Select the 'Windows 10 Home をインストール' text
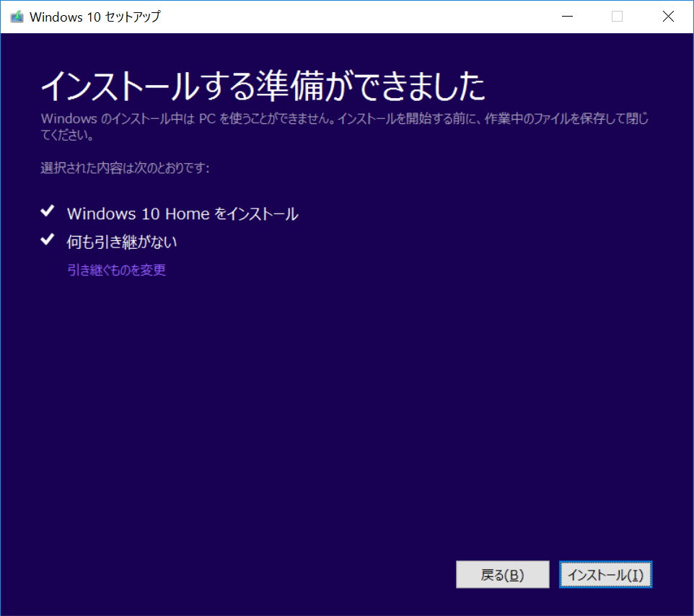Image resolution: width=694 pixels, height=616 pixels. (183, 214)
